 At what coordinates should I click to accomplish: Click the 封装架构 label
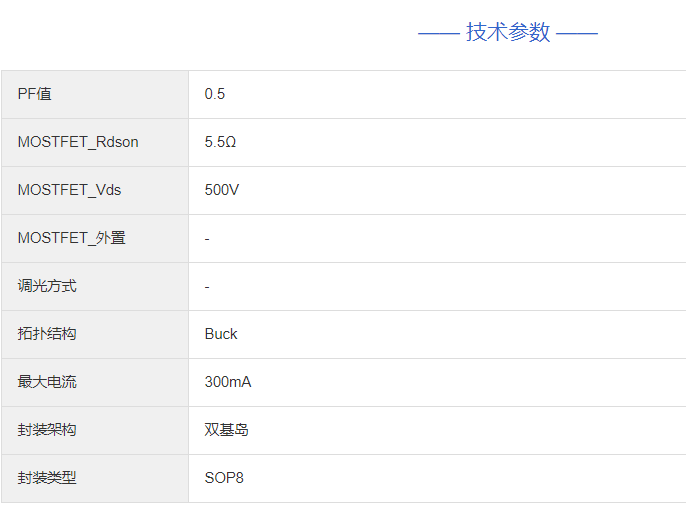(47, 430)
